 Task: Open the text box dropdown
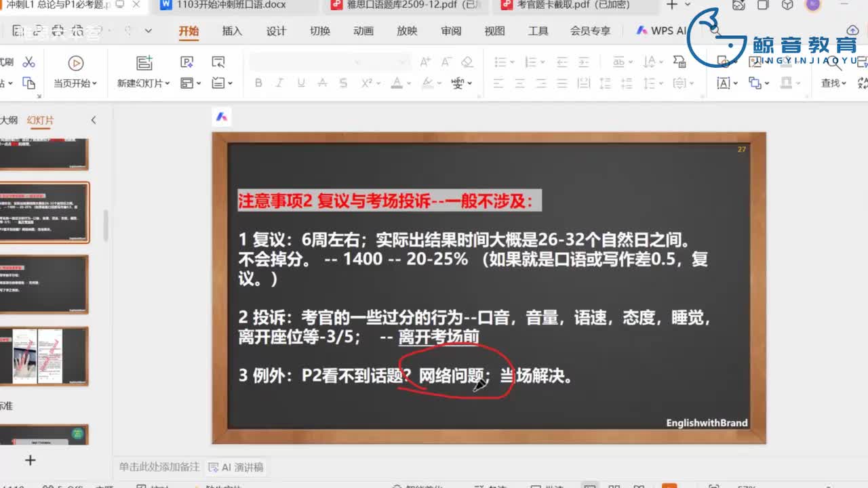[x=736, y=83]
